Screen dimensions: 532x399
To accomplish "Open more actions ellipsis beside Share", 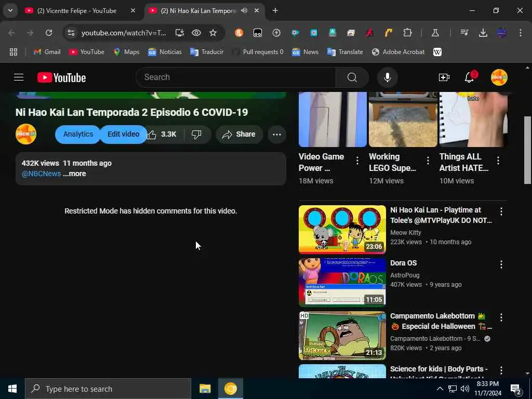I will 277,135.
